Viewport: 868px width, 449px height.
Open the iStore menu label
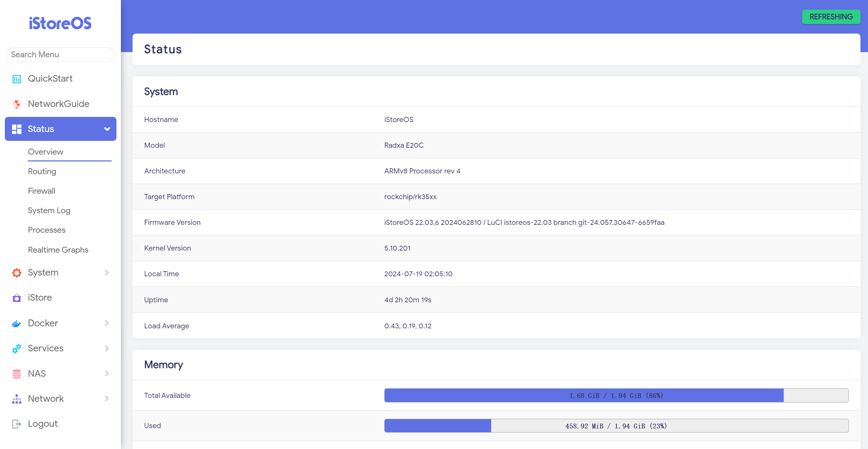click(40, 298)
